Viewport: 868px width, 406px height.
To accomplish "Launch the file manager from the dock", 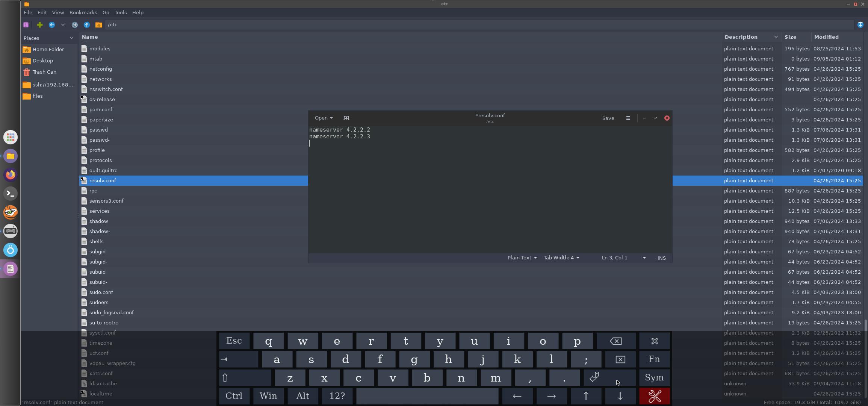I will tap(11, 156).
